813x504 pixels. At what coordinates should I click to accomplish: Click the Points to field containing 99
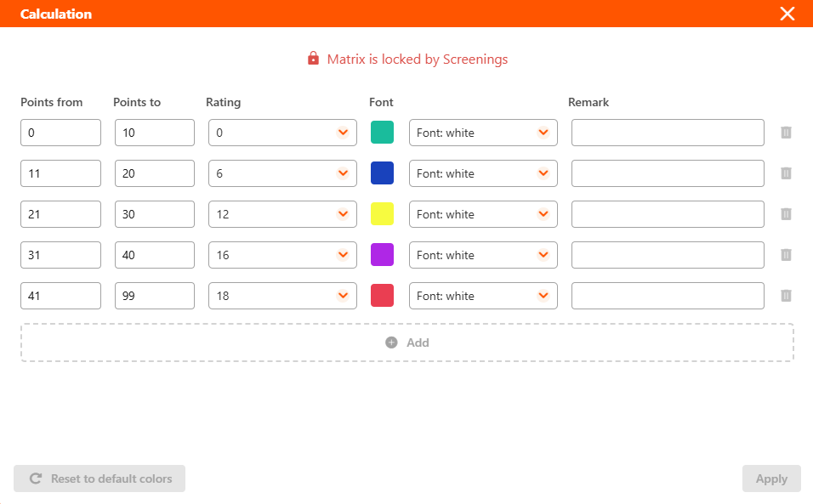pyautogui.click(x=155, y=296)
